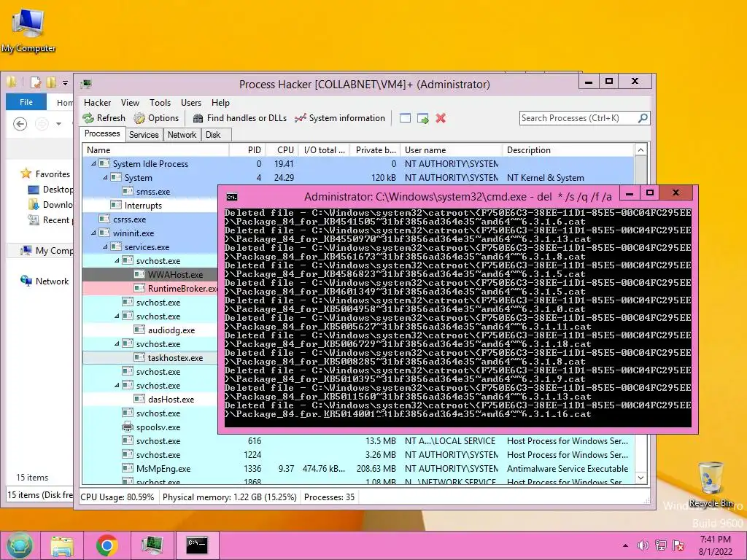Sort by the Description column header
This screenshot has height=560, width=747.
click(x=568, y=150)
